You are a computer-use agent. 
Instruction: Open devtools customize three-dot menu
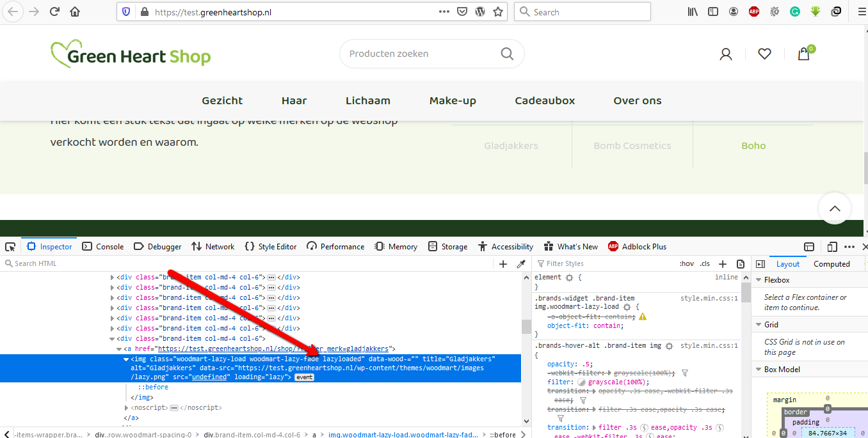849,247
